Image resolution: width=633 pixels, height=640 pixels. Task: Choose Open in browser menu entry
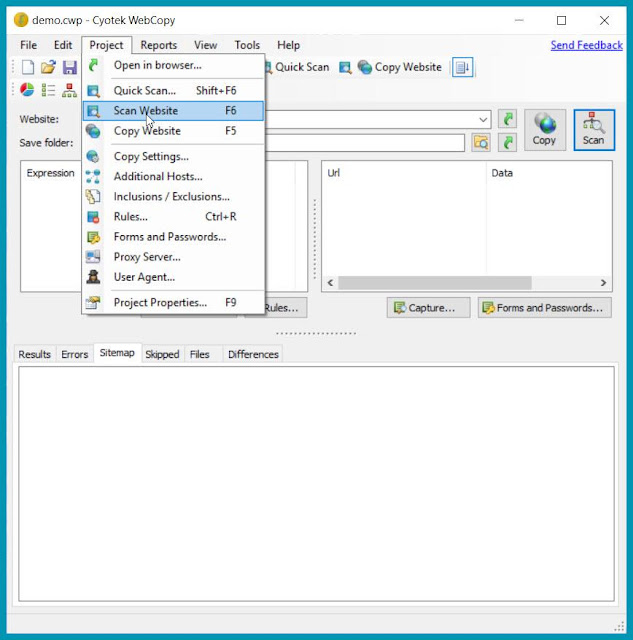(x=173, y=65)
